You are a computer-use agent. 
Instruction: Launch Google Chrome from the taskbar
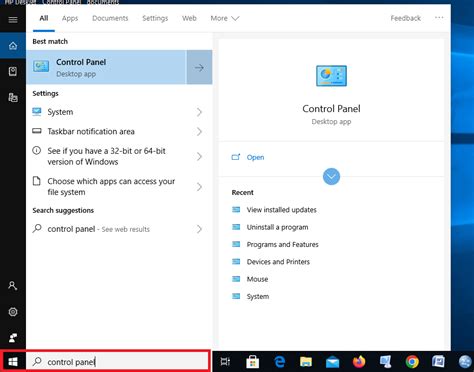(x=412, y=362)
